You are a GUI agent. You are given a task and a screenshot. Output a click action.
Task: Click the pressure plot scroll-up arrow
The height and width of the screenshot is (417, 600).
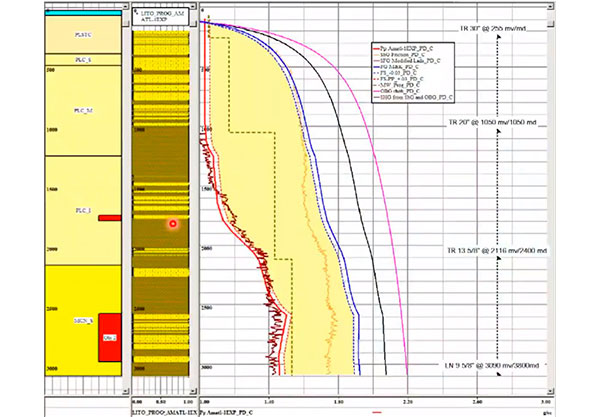(550, 7)
